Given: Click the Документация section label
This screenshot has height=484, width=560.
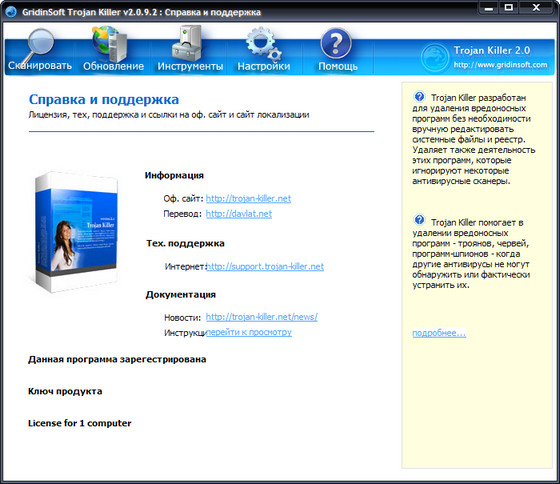Looking at the screenshot, I should [x=180, y=295].
